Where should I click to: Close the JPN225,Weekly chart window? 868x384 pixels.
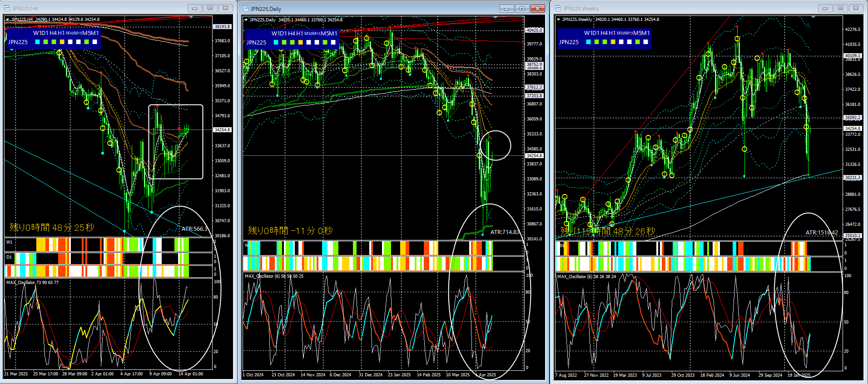tap(856, 8)
